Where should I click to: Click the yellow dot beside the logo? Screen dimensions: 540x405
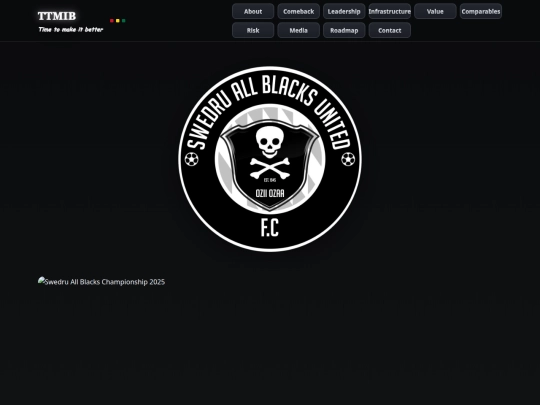(117, 21)
